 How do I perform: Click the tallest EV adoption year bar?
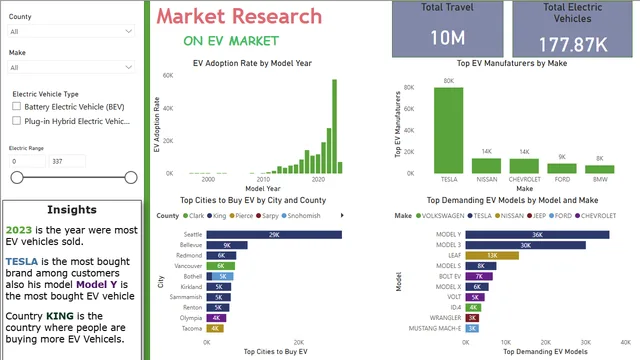point(334,127)
